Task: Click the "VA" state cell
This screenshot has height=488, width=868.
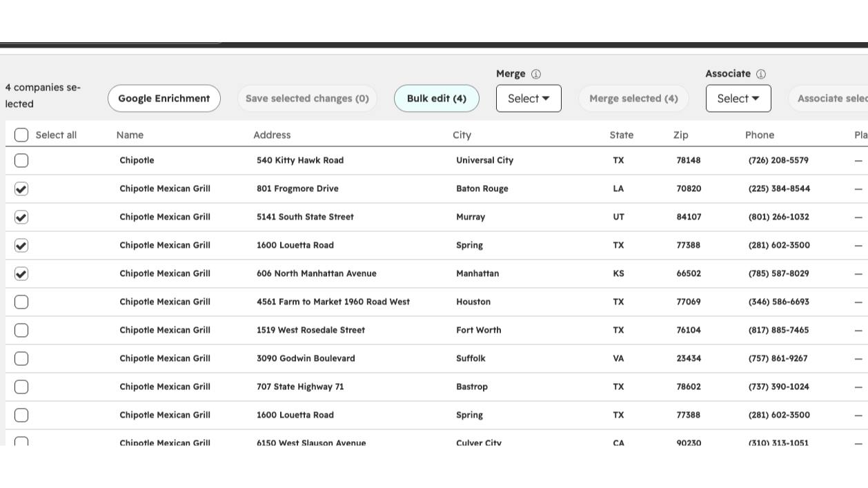Action: pos(618,358)
